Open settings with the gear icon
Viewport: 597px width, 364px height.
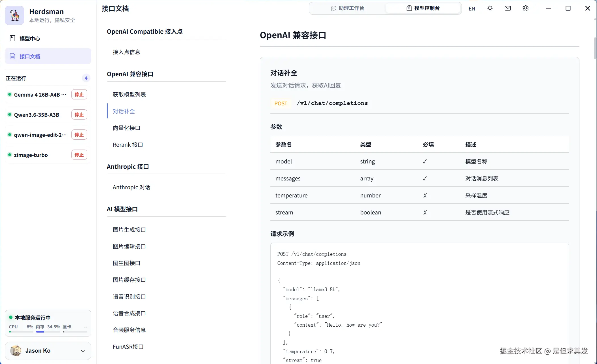pos(526,8)
